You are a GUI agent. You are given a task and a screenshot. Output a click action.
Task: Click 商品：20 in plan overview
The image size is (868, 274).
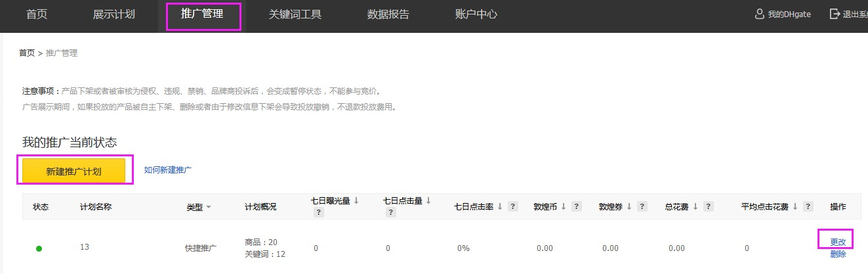261,242
